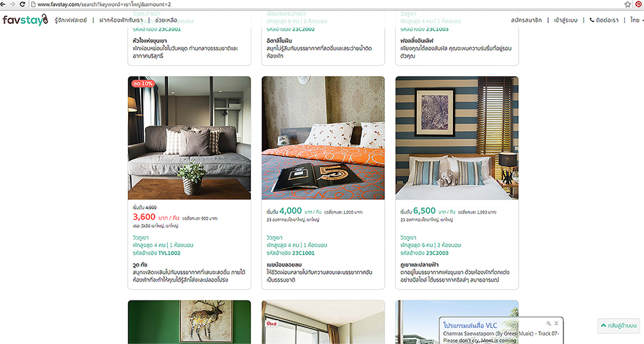Open listing with reference code TVL1002
Image resolution: width=644 pixels, height=344 pixels.
tap(169, 253)
